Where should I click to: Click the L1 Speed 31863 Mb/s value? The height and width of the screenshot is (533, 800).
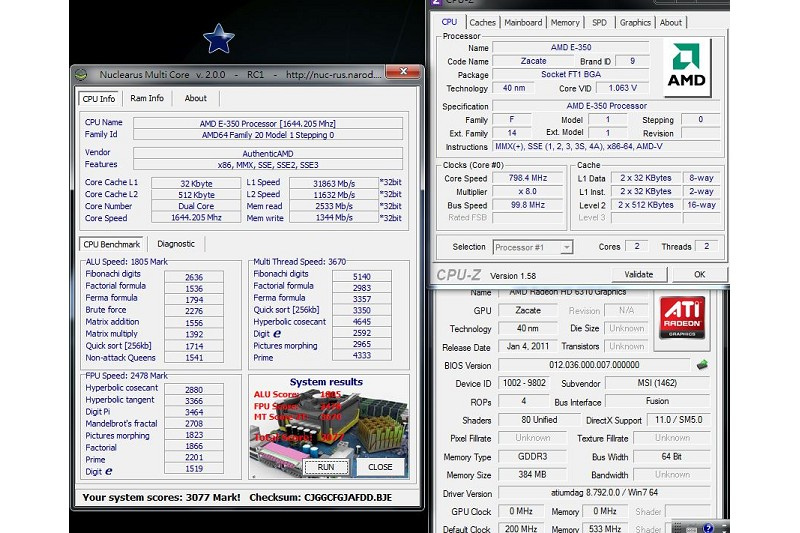[x=334, y=184]
